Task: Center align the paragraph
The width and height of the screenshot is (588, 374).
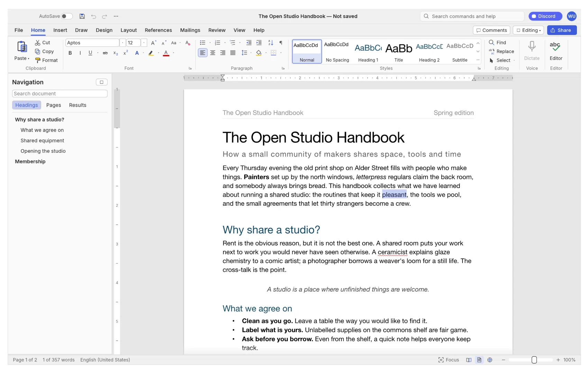Action: pos(213,53)
